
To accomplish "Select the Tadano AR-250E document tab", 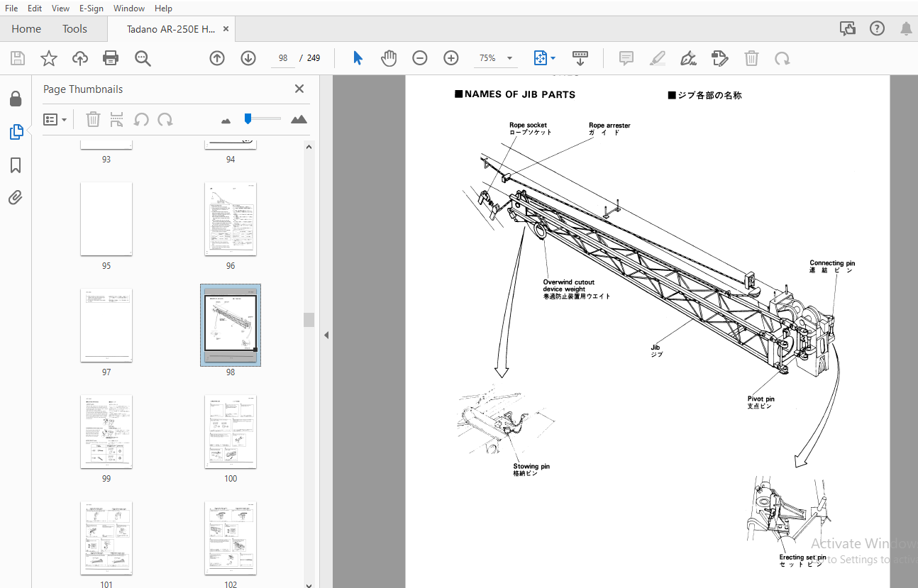I will (170, 29).
